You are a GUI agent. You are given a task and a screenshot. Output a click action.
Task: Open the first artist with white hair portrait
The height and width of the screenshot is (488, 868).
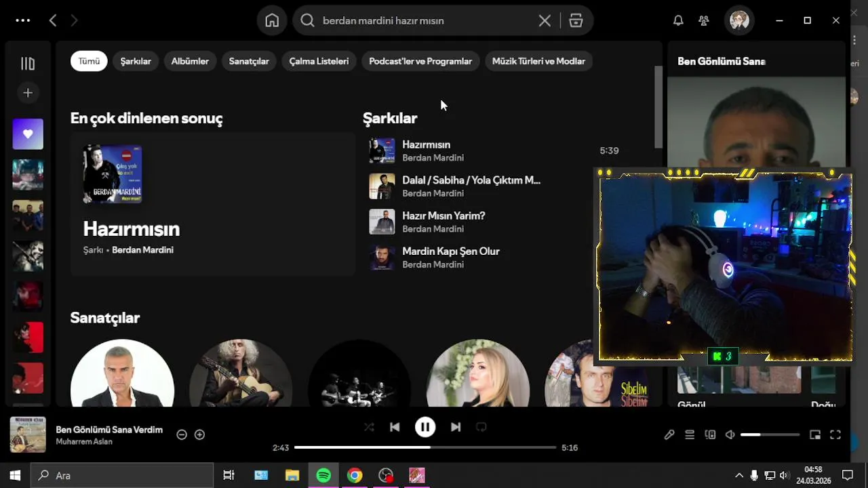pos(122,373)
